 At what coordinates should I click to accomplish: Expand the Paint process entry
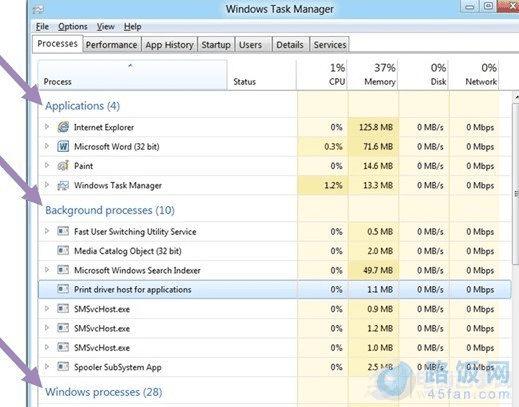[x=47, y=165]
